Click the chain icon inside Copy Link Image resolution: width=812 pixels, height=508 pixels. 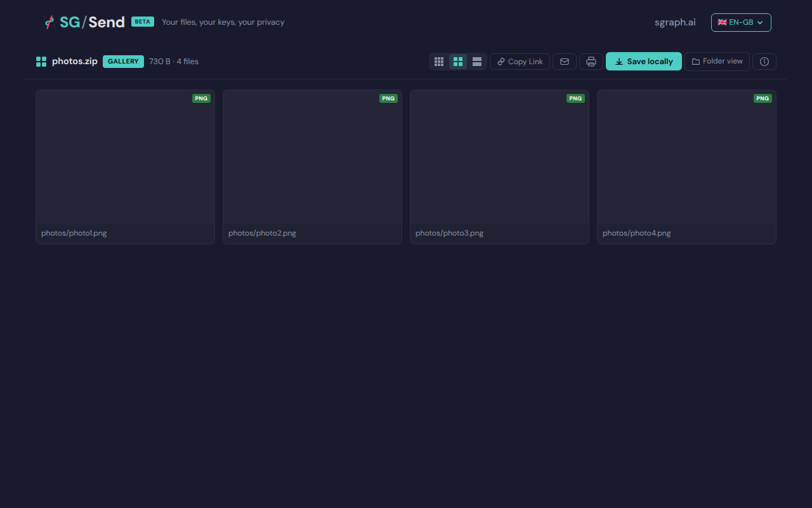(501, 61)
